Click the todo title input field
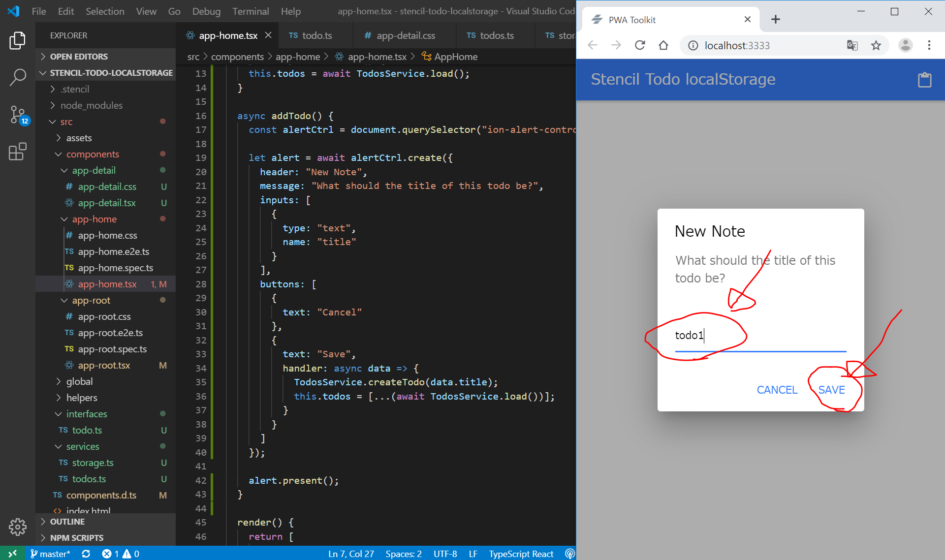This screenshot has height=560, width=945. 760,336
